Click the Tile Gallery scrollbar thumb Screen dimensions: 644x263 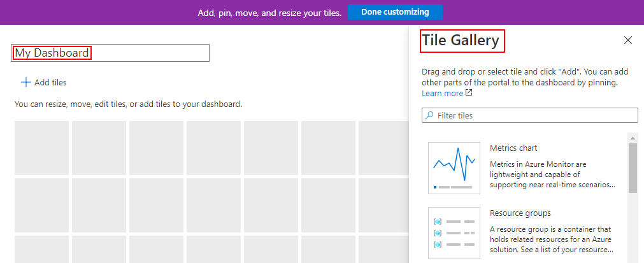[633, 168]
